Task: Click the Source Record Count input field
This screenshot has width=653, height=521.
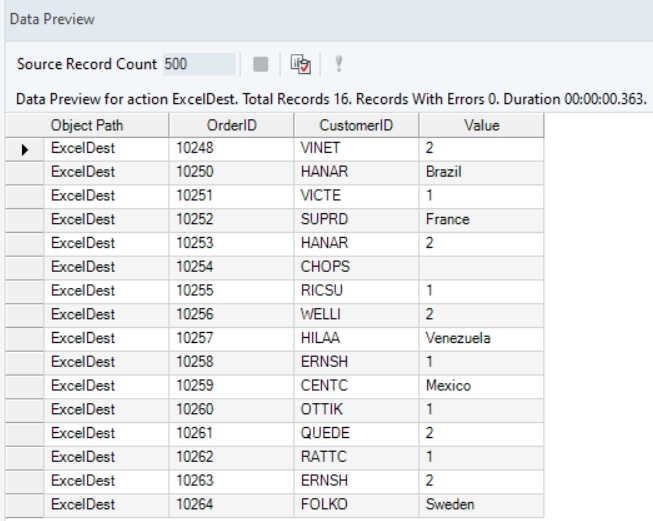Action: pos(201,65)
